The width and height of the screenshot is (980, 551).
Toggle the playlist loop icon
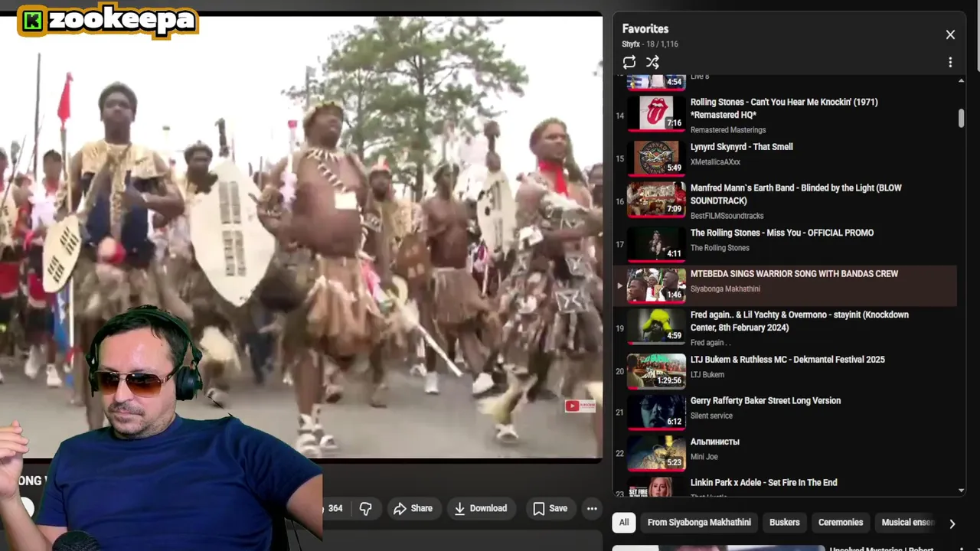coord(629,62)
